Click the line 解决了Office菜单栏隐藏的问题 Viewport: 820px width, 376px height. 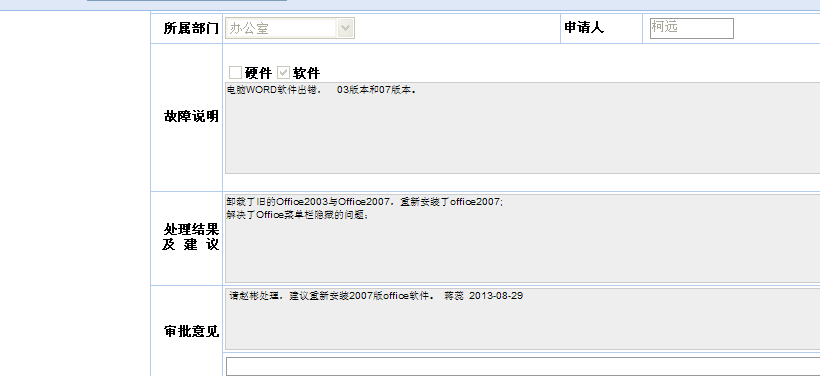click(x=298, y=214)
